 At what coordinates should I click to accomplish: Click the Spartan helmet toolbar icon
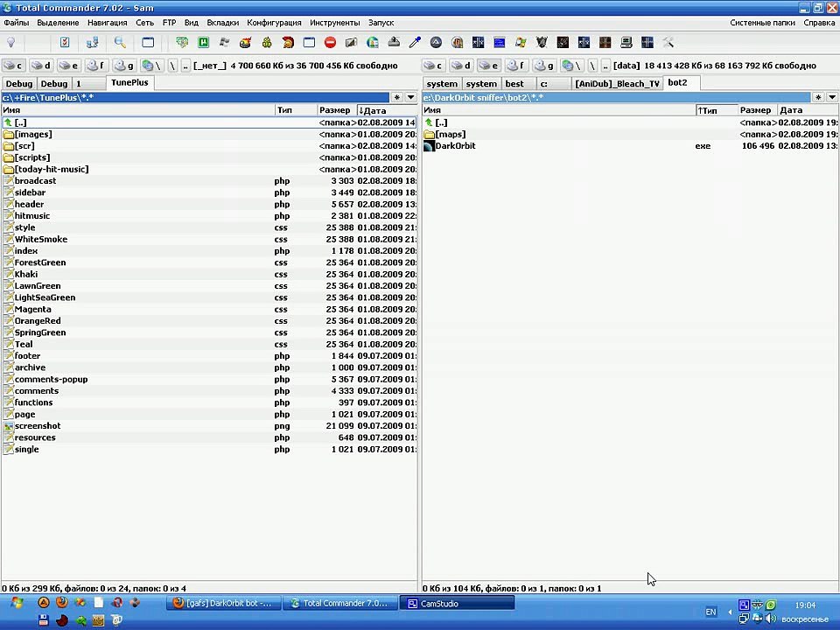coord(288,42)
